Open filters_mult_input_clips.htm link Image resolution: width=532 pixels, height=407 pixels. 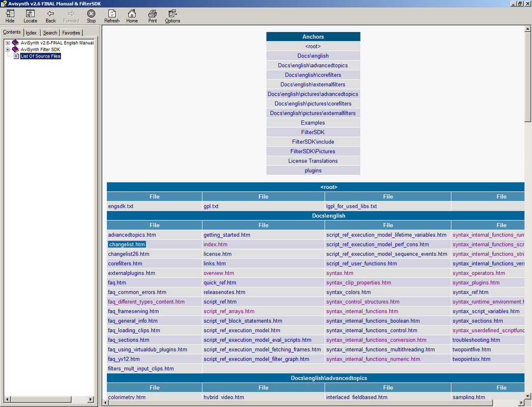pos(141,369)
